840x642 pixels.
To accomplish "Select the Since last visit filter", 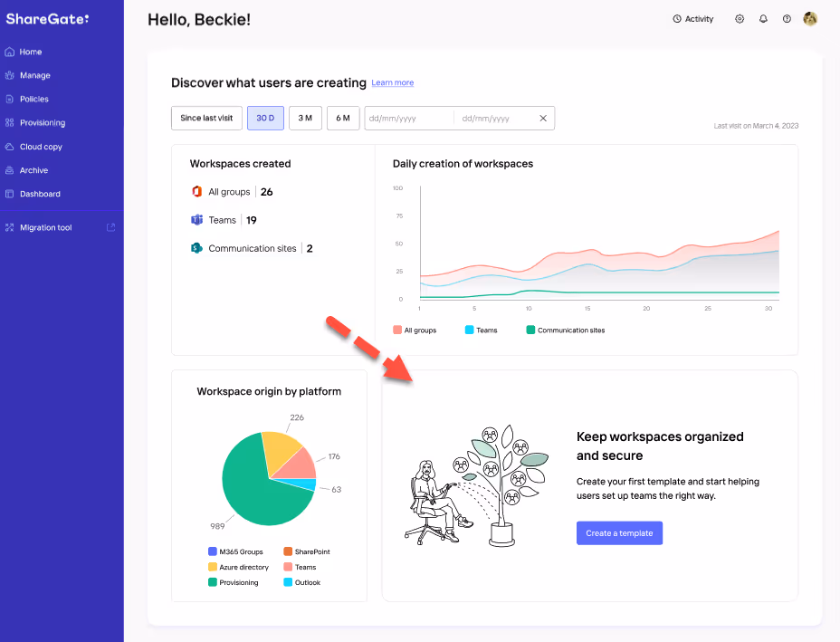I will point(206,118).
